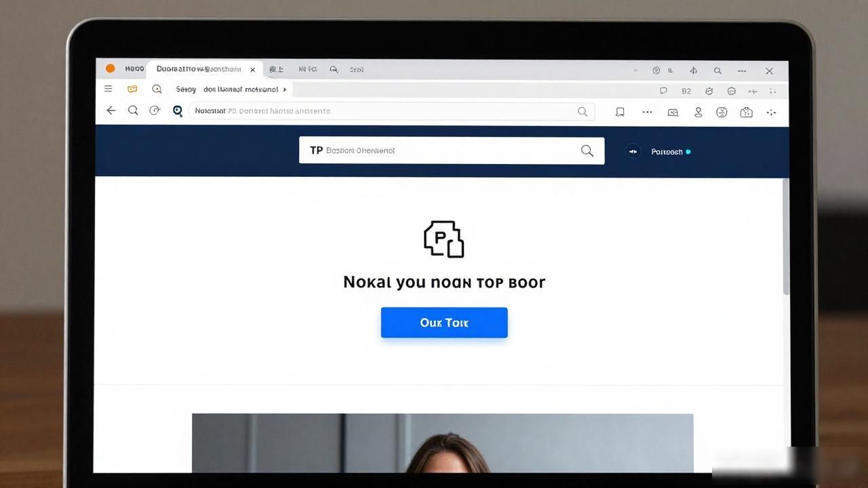Open the photo of a woman below the divider
Screen dimensions: 868x488
(443, 443)
